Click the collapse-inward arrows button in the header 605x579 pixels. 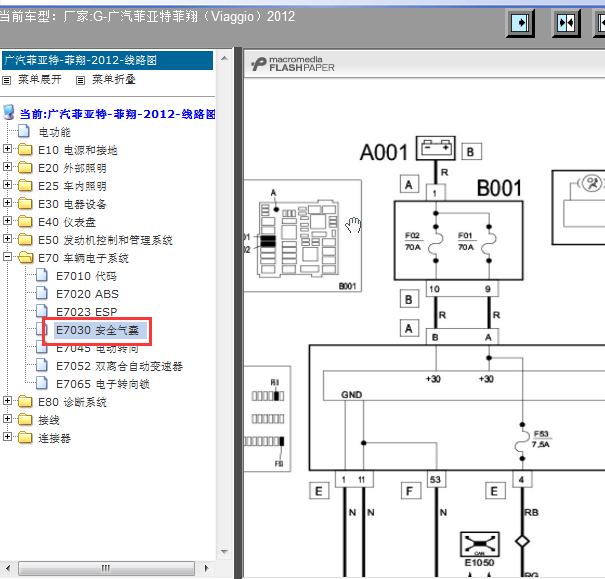coord(566,23)
